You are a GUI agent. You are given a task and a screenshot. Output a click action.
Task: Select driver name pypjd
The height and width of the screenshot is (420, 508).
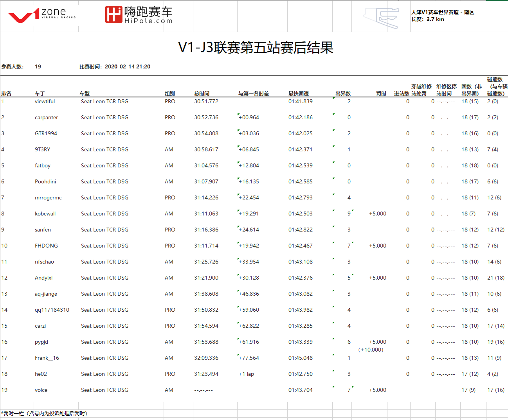pyautogui.click(x=41, y=342)
